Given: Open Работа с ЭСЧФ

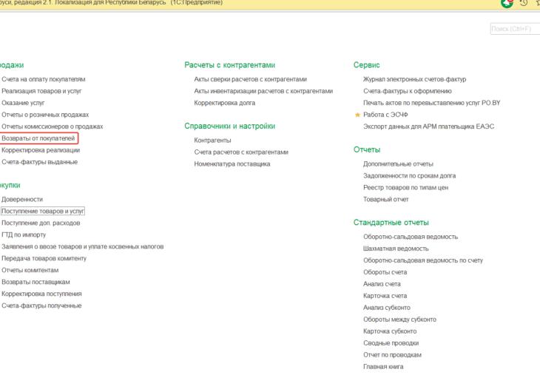Looking at the screenshot, I should point(385,115).
